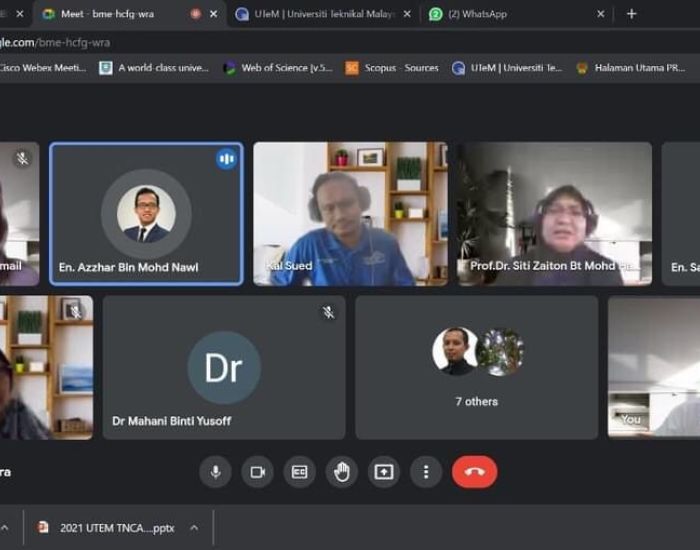Click the speaking indicator on Azzhar's tile
Image resolution: width=700 pixels, height=550 pixels.
(x=226, y=159)
